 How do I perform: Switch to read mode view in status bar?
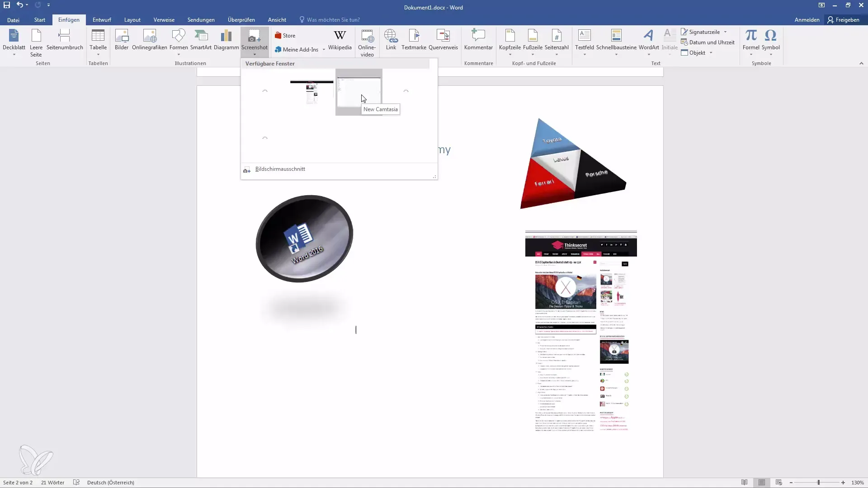pyautogui.click(x=744, y=483)
